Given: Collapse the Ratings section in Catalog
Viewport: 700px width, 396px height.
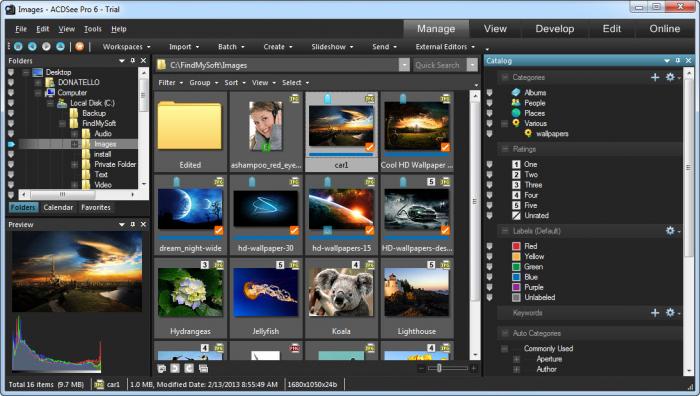Looking at the screenshot, I should pyautogui.click(x=505, y=149).
